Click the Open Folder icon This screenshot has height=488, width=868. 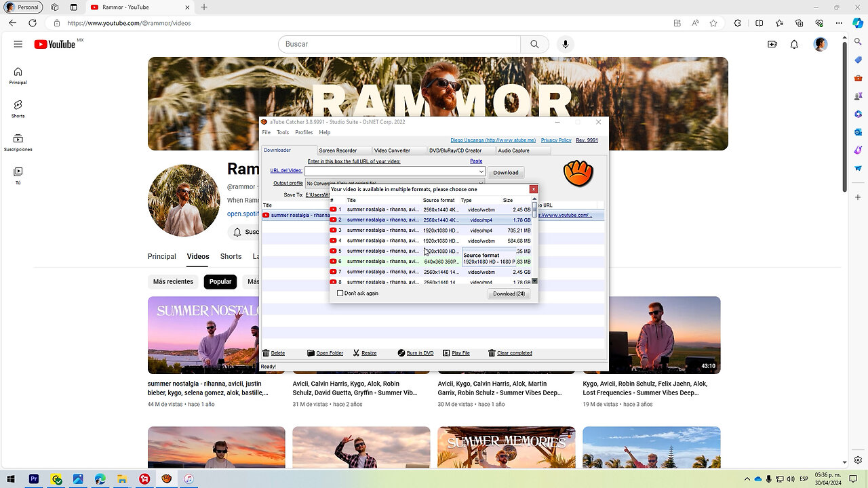(311, 353)
